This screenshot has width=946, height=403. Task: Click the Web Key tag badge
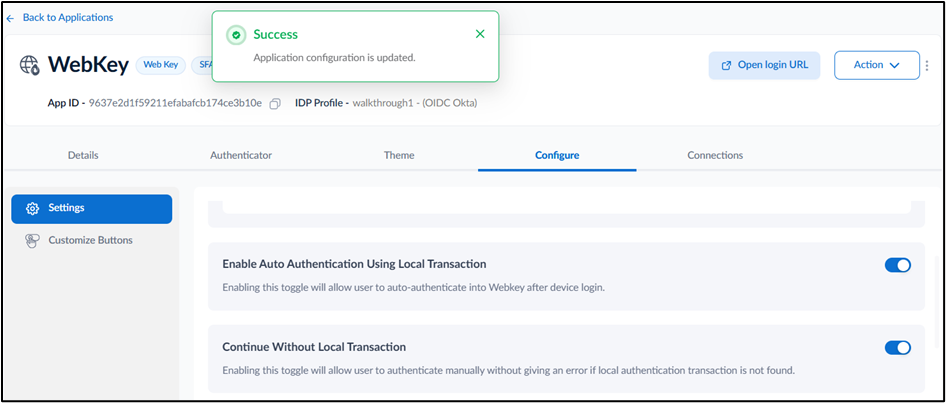tap(160, 65)
